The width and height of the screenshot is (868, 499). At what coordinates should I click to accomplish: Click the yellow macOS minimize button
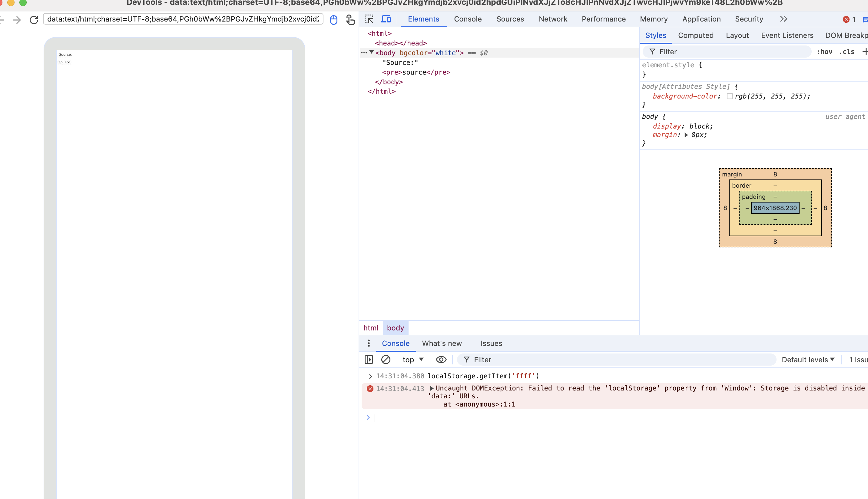pyautogui.click(x=11, y=3)
